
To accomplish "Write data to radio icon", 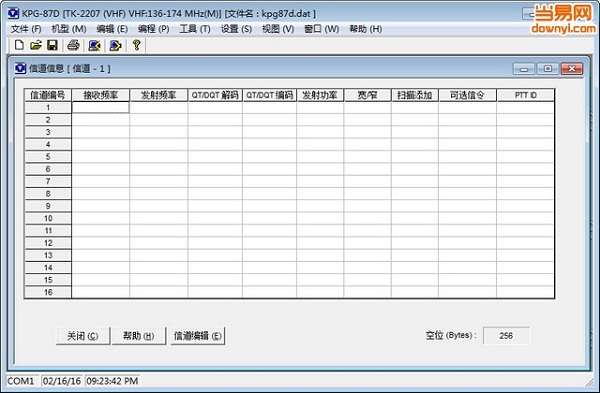I will [x=115, y=46].
